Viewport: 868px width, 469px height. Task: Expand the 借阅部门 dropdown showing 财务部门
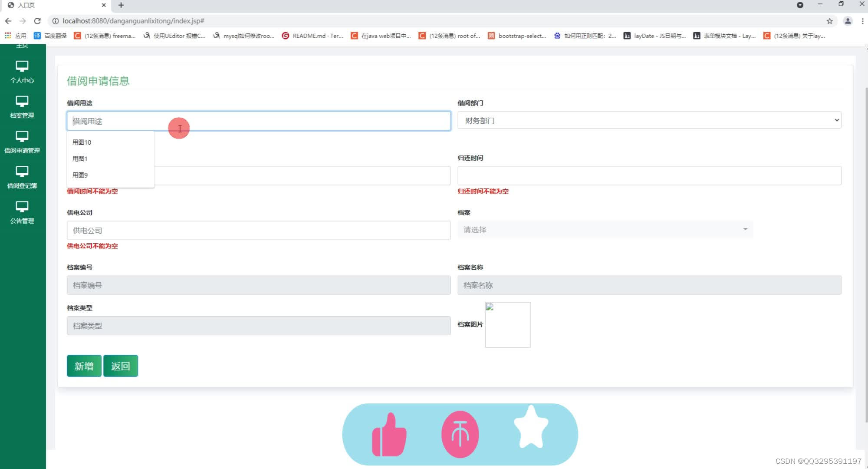tap(649, 120)
